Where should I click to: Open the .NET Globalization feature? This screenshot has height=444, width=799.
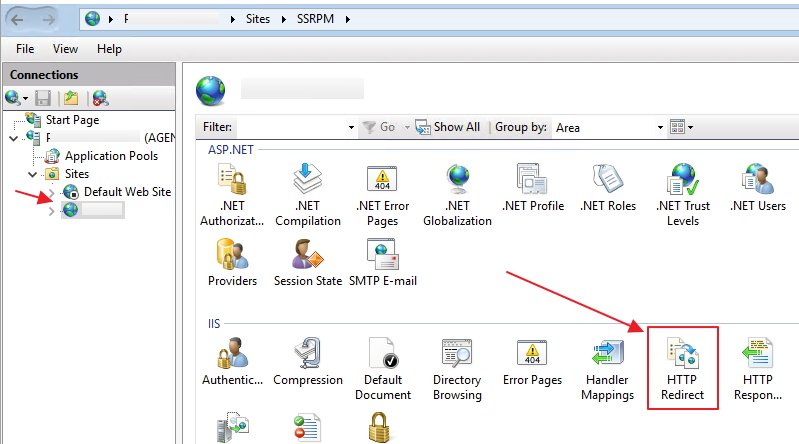coord(457,195)
